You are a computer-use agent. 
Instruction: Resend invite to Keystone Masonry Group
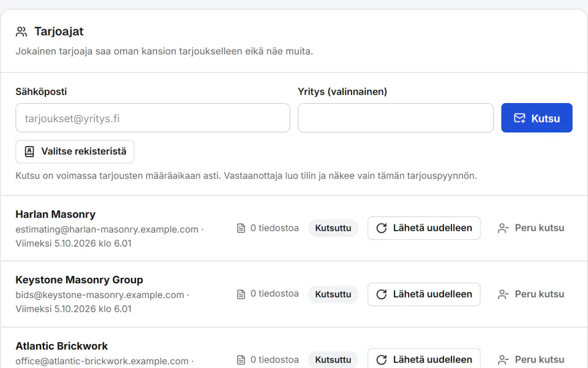pyautogui.click(x=424, y=294)
